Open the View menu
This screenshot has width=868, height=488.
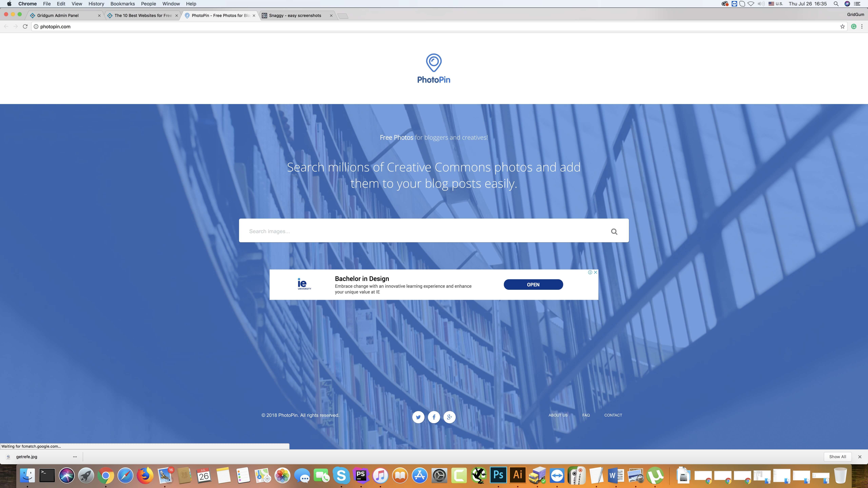pyautogui.click(x=77, y=4)
